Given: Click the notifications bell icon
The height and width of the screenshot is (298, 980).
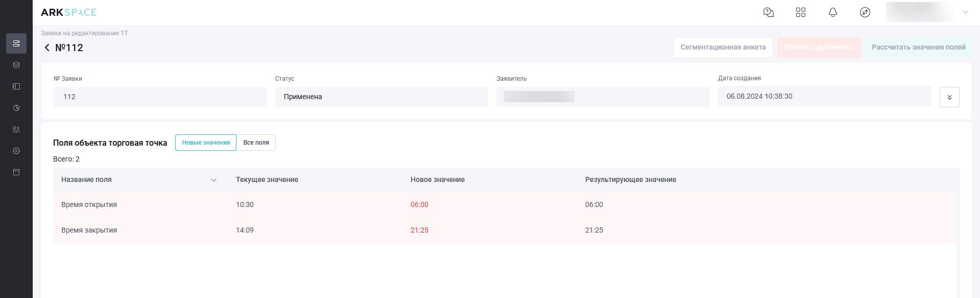Looking at the screenshot, I should [833, 12].
